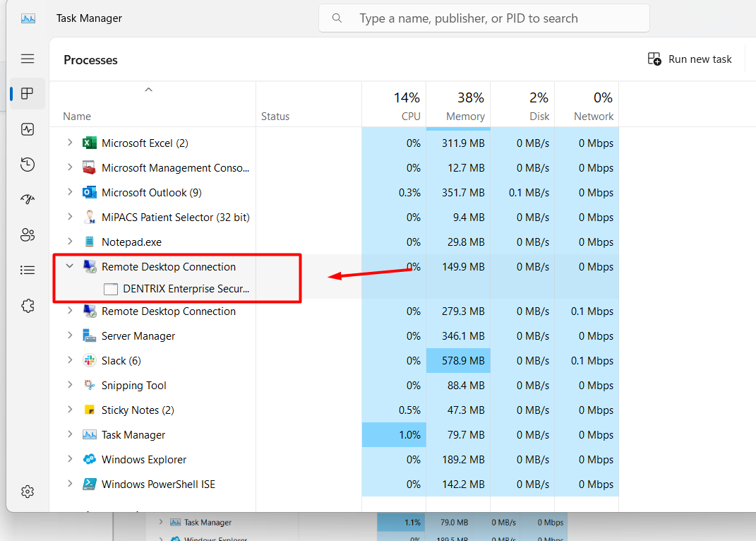Screen dimensions: 756x541
Task: Open the Performance tab icon
Action: tap(28, 129)
